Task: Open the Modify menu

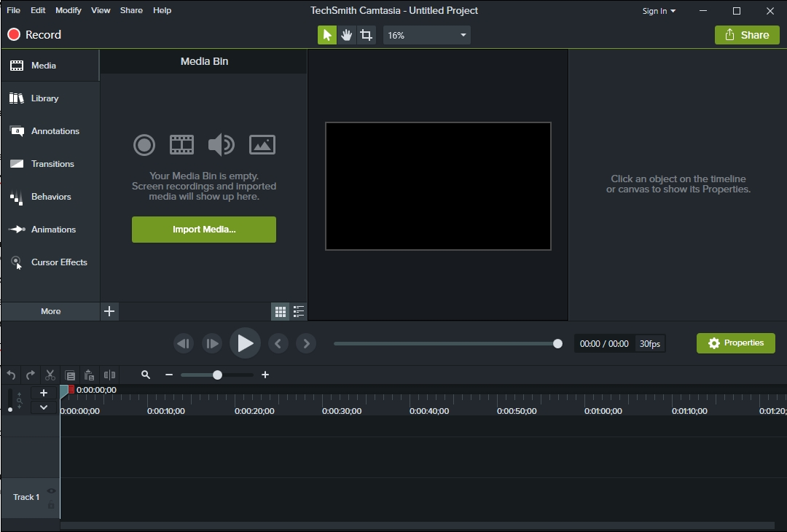Action: (68, 10)
